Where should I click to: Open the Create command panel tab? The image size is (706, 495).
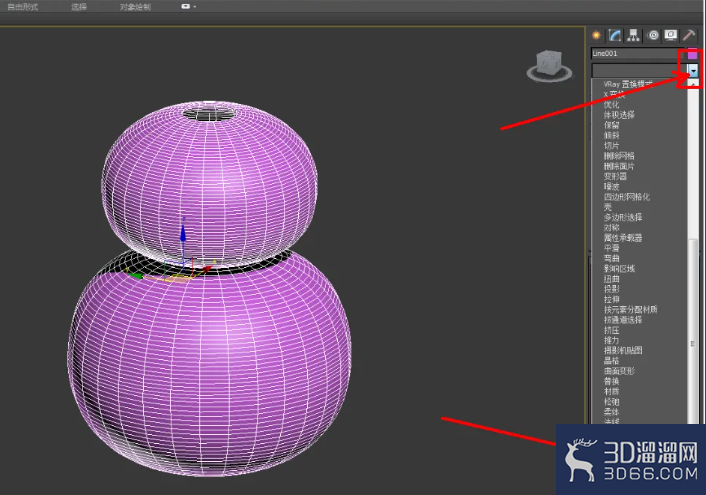pyautogui.click(x=596, y=35)
